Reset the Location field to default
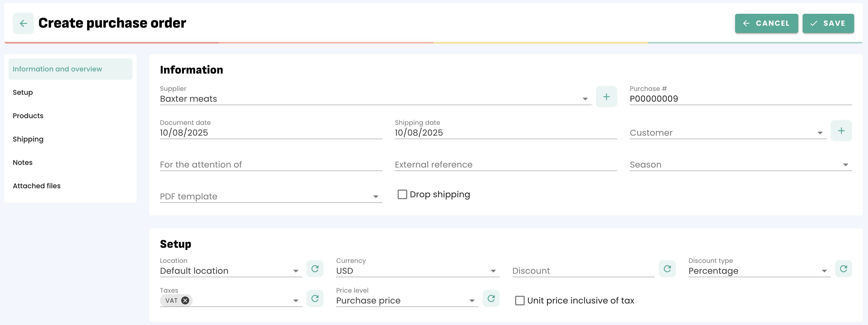Screen dimensions: 868x325 pyautogui.click(x=314, y=269)
